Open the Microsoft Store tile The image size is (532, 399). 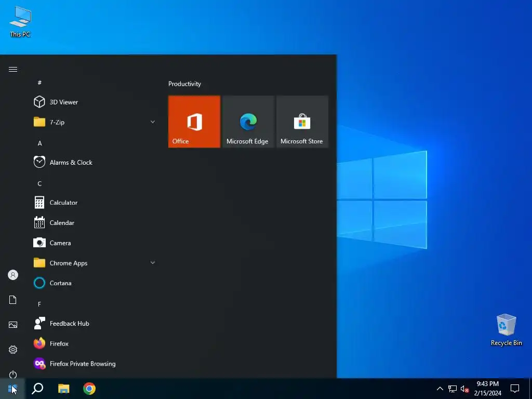pyautogui.click(x=302, y=122)
